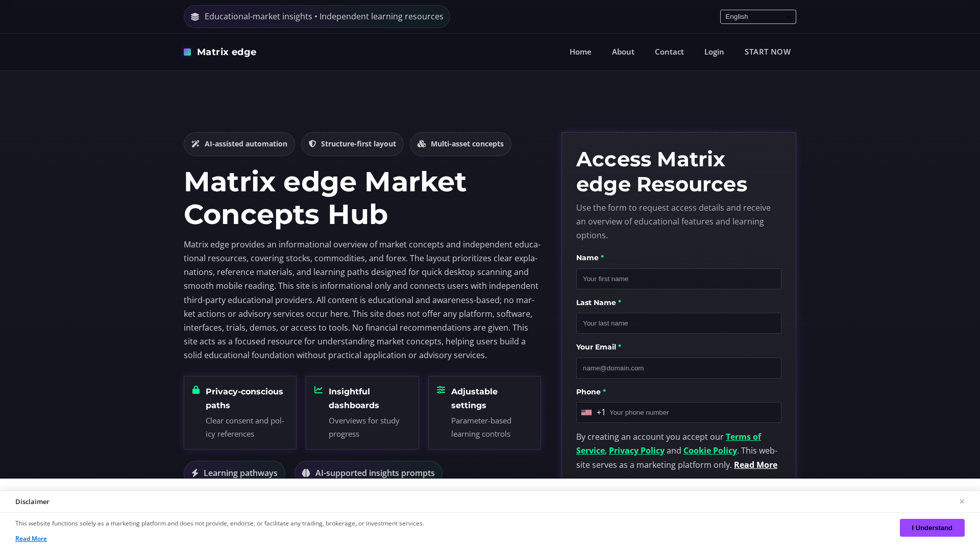Open the About page
This screenshot has height=551, width=980.
(x=623, y=52)
